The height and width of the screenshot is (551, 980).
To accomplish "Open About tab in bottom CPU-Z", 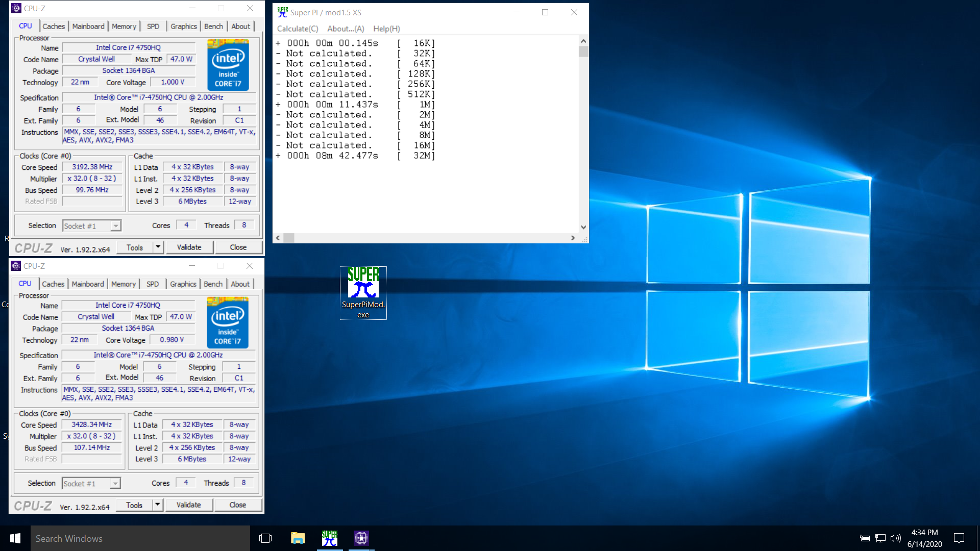I will [240, 284].
